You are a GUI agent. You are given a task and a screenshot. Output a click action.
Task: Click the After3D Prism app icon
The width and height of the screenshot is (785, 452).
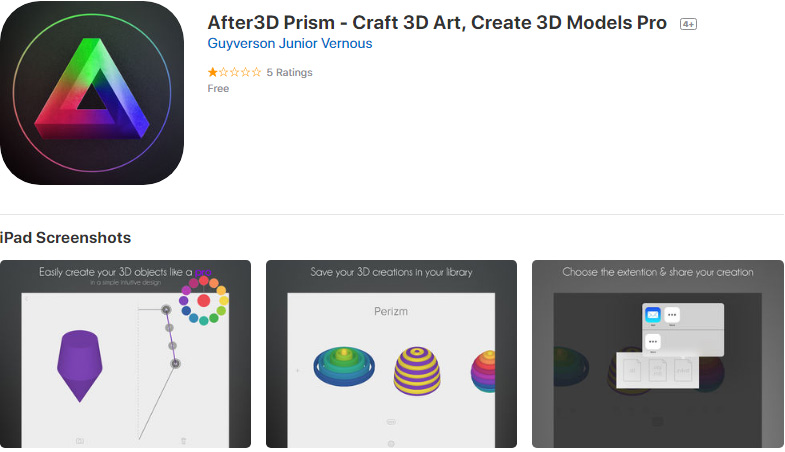pos(92,93)
